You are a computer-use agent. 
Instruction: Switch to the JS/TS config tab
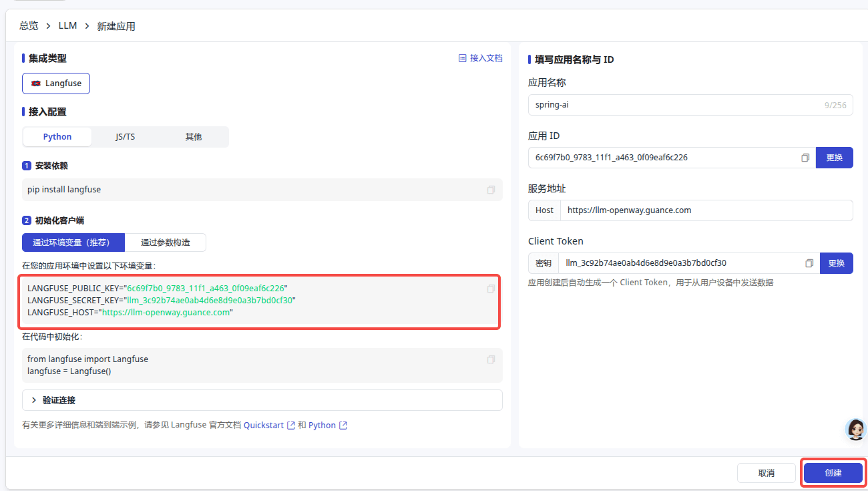point(125,137)
